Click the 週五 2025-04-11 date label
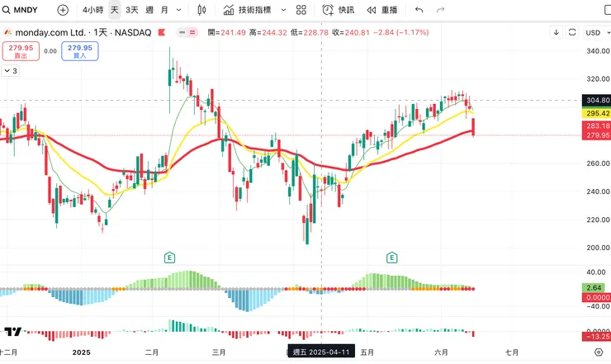The width and height of the screenshot is (611, 364). coord(321,352)
